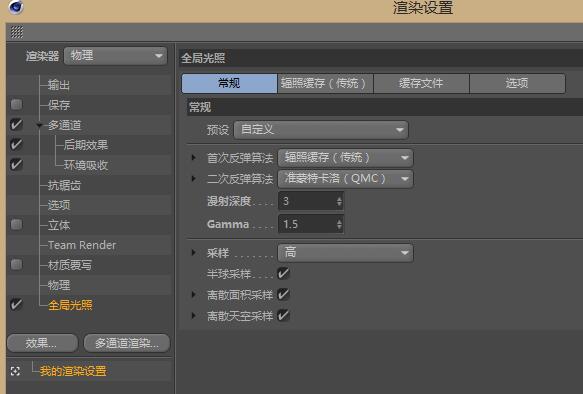The height and width of the screenshot is (394, 583).
Task: Toggle the 半球采样 checkbox
Action: (x=284, y=274)
